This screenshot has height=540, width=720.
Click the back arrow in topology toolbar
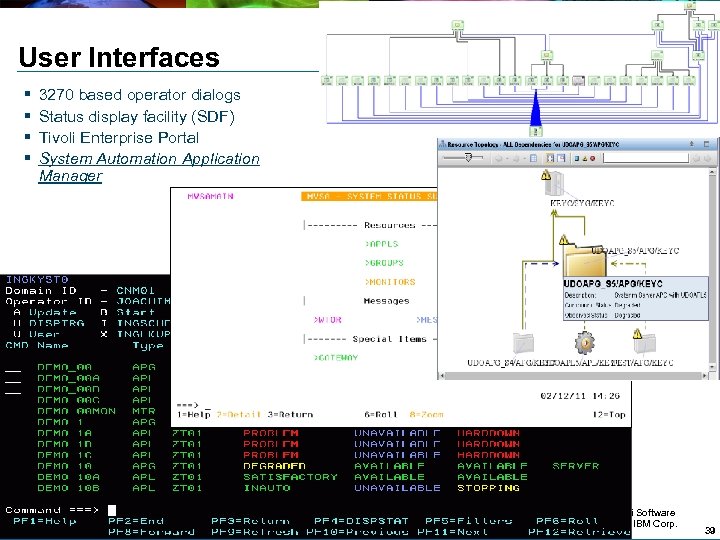pos(499,158)
